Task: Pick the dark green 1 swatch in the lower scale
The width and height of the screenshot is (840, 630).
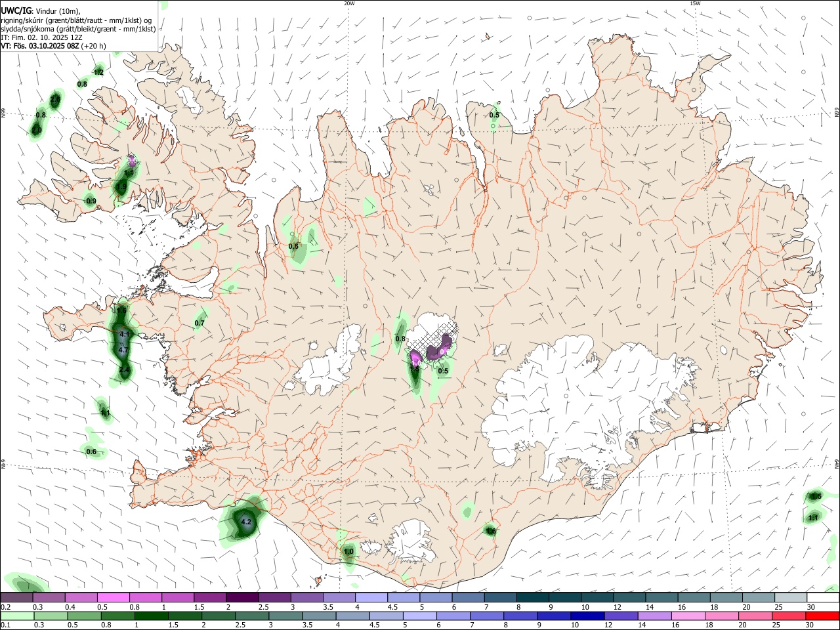Action: 151,616
